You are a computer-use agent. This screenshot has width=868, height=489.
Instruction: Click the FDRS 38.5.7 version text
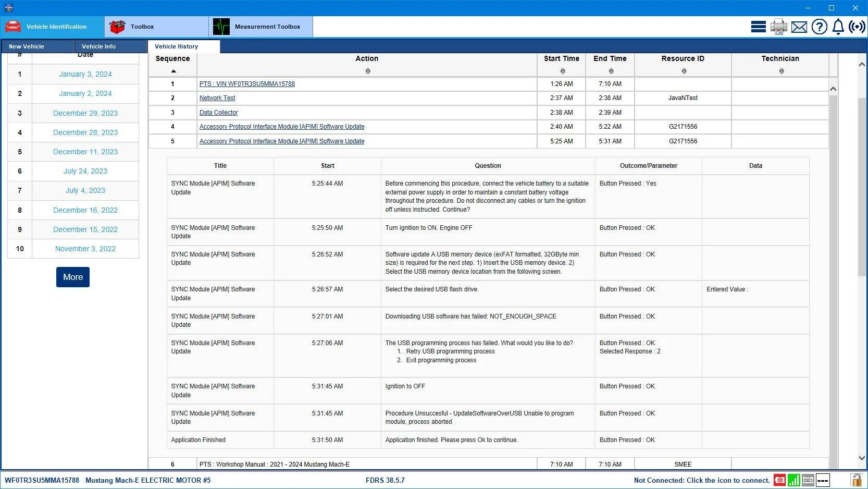385,480
